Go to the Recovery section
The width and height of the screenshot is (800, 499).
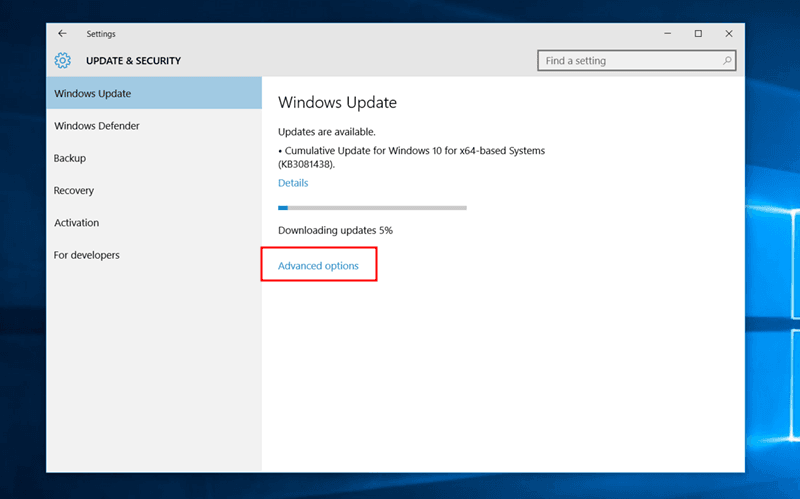(154, 190)
